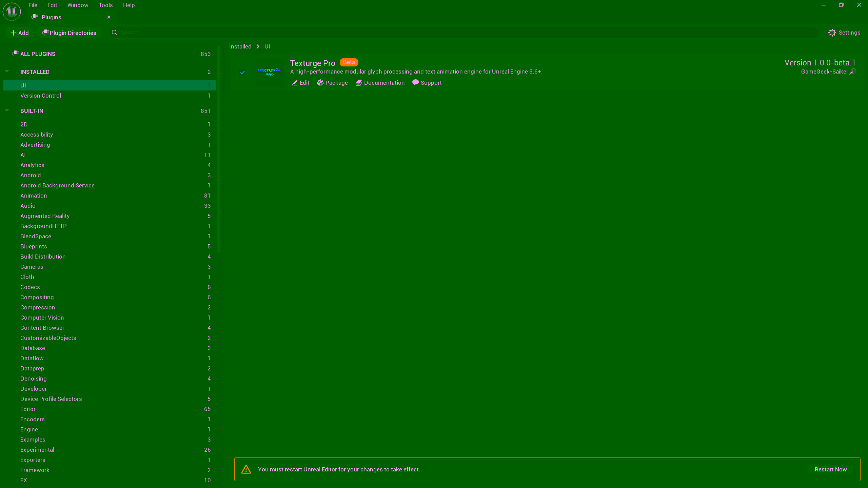868x488 pixels.
Task: Open the Help menu
Action: [129, 5]
